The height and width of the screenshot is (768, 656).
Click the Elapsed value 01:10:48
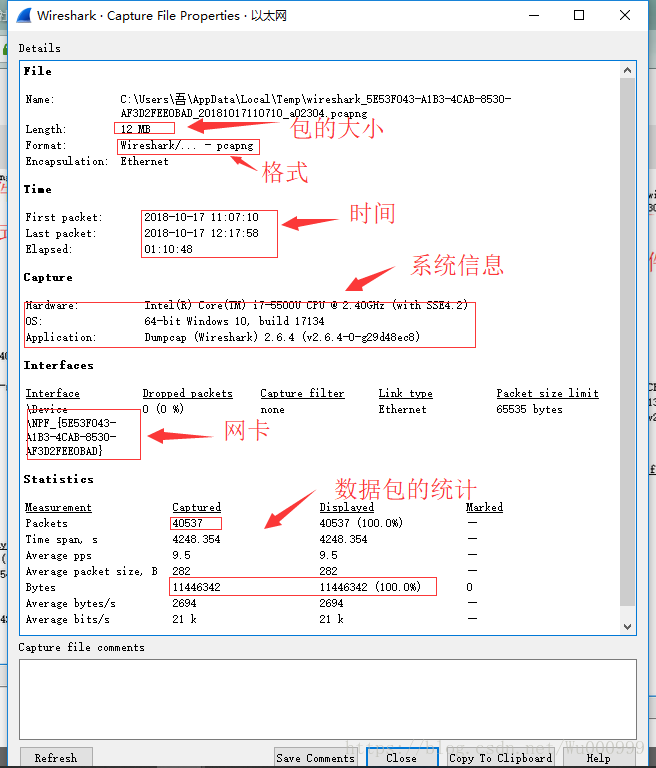click(168, 249)
